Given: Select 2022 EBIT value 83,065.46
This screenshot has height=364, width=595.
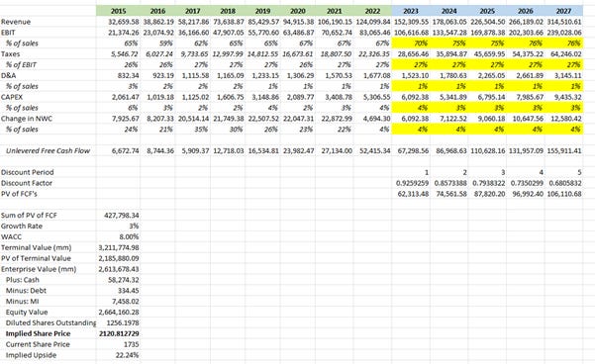Looking at the screenshot, I should pyautogui.click(x=374, y=33).
